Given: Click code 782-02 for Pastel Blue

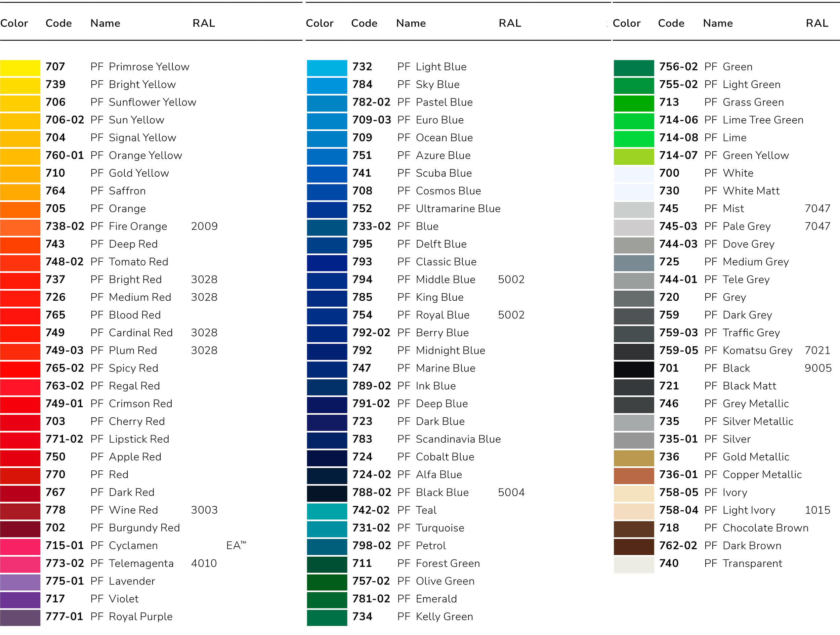Looking at the screenshot, I should click(x=371, y=102).
